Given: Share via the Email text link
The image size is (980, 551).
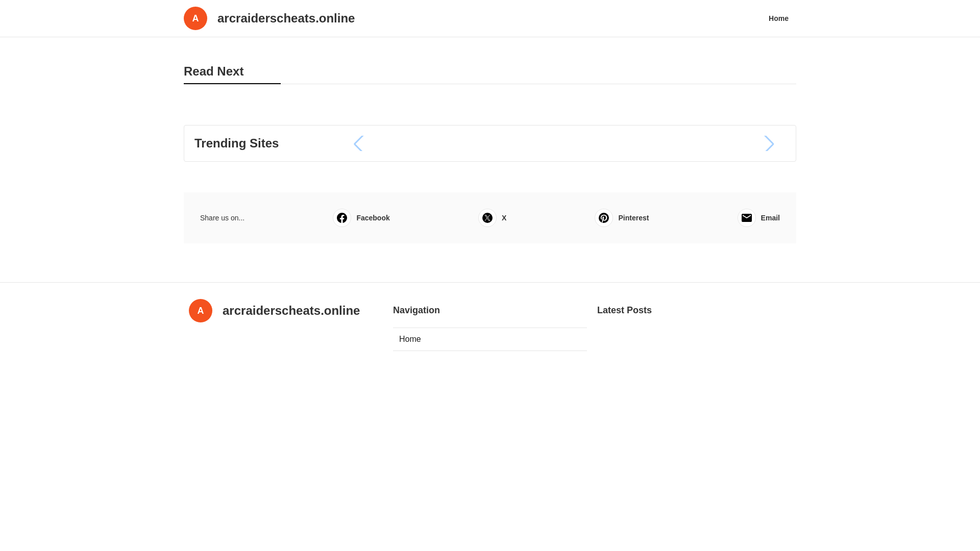Looking at the screenshot, I should [770, 218].
